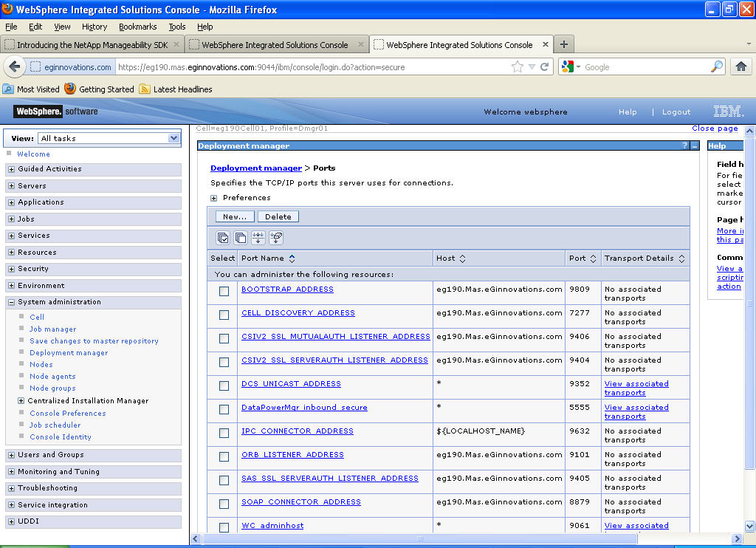Click the content pane horizontal scrollbar
756x548 pixels.
click(x=420, y=538)
